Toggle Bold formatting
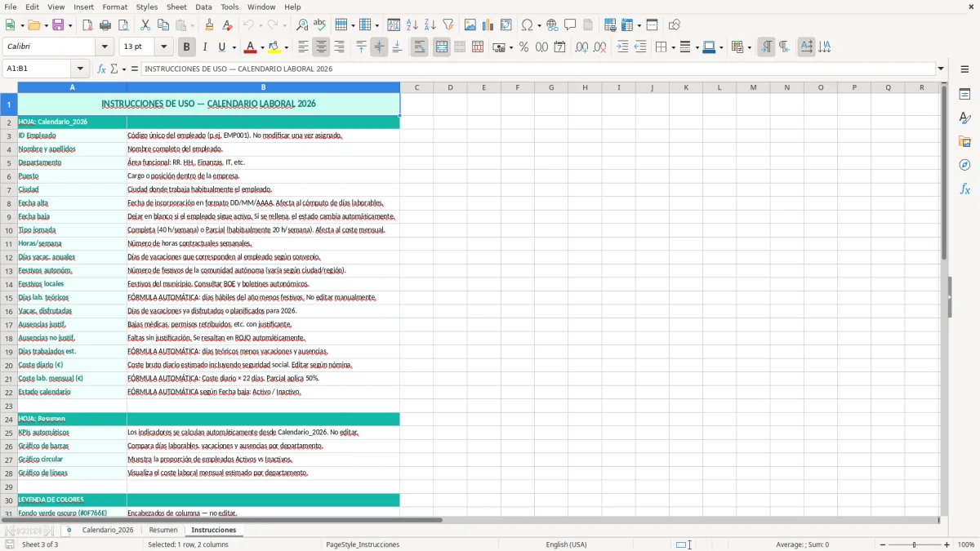The image size is (980, 551). pyautogui.click(x=186, y=47)
